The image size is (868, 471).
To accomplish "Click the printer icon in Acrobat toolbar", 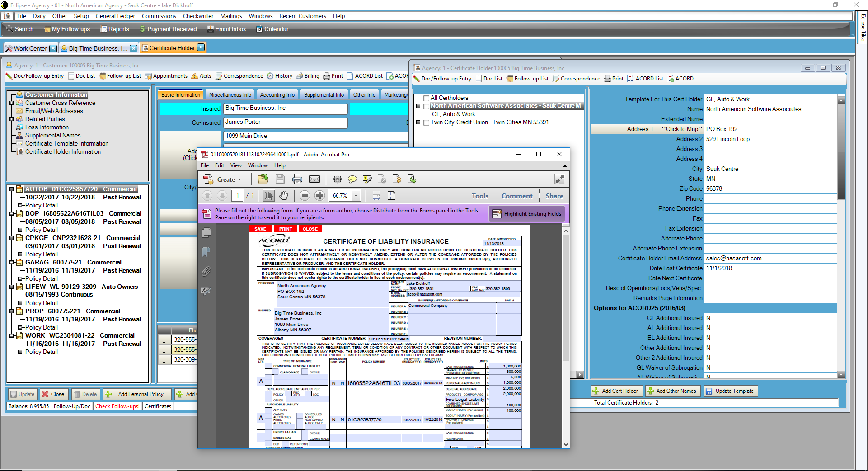I will click(297, 179).
